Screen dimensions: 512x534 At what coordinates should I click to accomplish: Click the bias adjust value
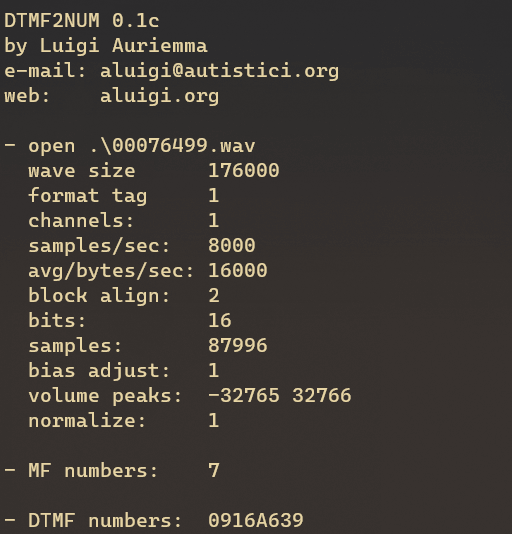coord(213,371)
